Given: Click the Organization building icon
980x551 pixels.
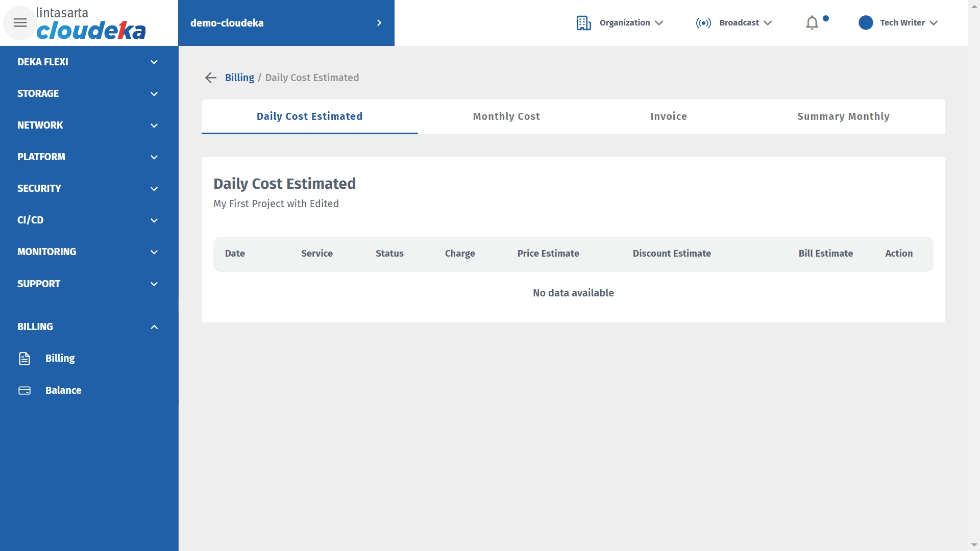Looking at the screenshot, I should pos(583,23).
